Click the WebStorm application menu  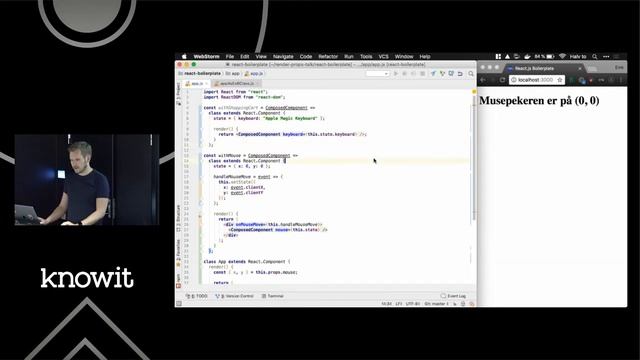click(206, 57)
